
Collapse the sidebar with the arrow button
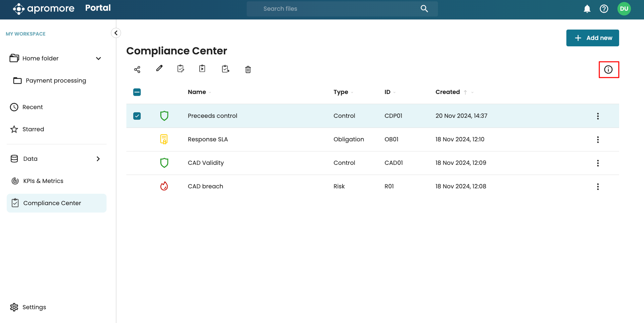coord(116,33)
